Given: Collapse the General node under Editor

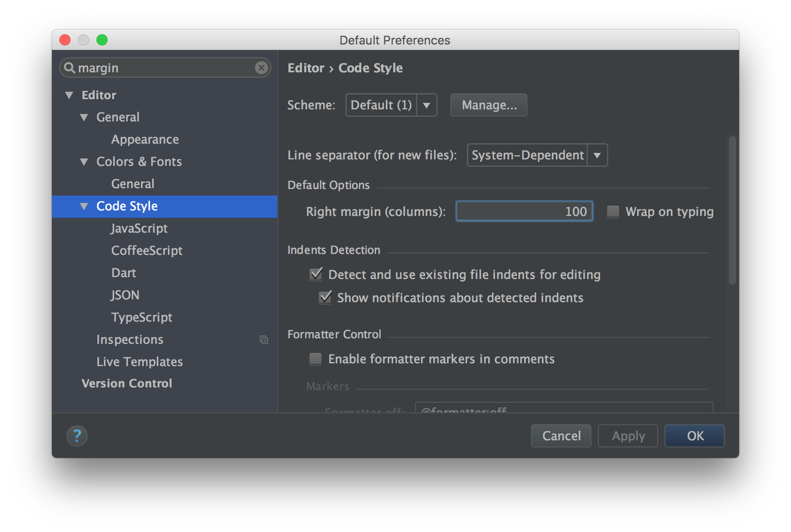Looking at the screenshot, I should tap(84, 117).
